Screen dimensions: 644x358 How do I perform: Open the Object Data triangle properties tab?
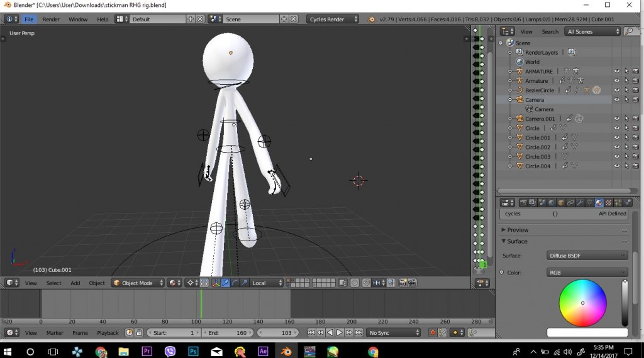[x=589, y=203]
